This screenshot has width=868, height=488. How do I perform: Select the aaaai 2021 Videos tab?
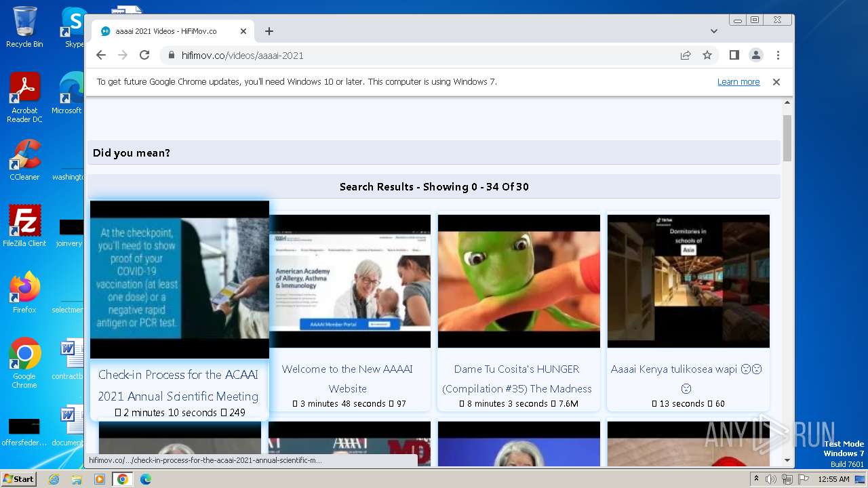(173, 31)
